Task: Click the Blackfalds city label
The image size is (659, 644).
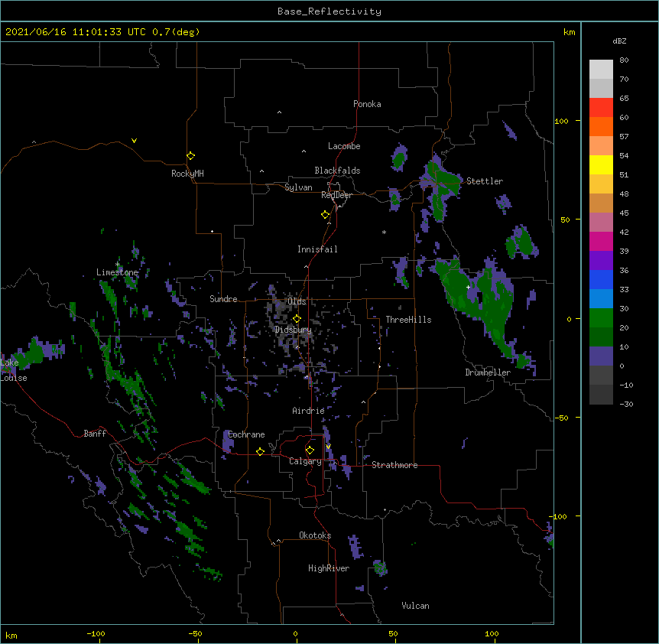Action: [x=337, y=171]
